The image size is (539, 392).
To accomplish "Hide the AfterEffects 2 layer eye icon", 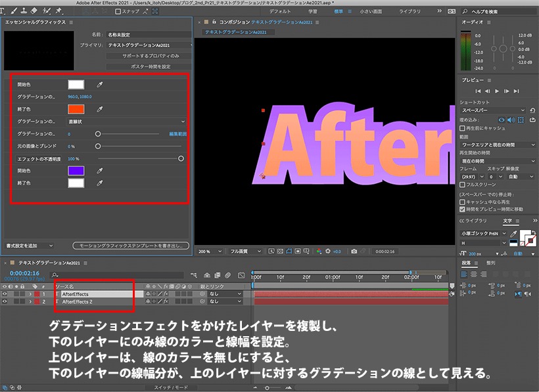I will coord(5,301).
